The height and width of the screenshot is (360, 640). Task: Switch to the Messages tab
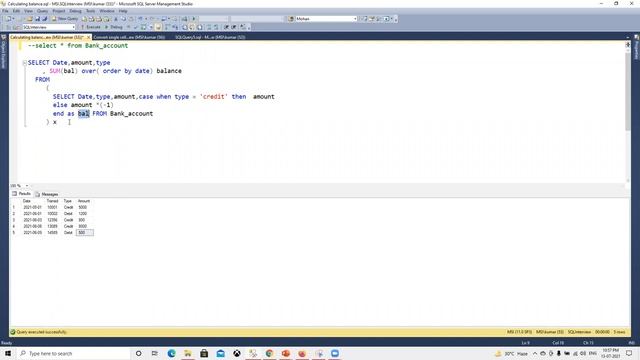click(47, 194)
